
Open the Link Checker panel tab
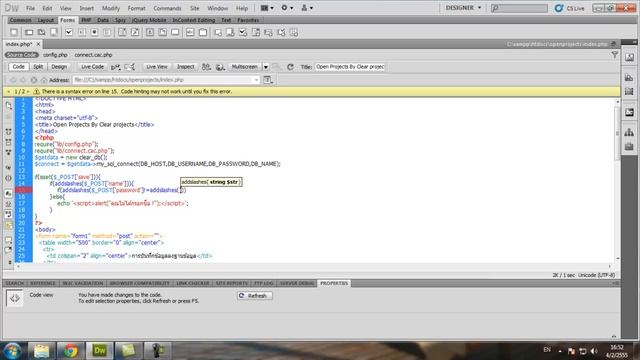pyautogui.click(x=193, y=283)
